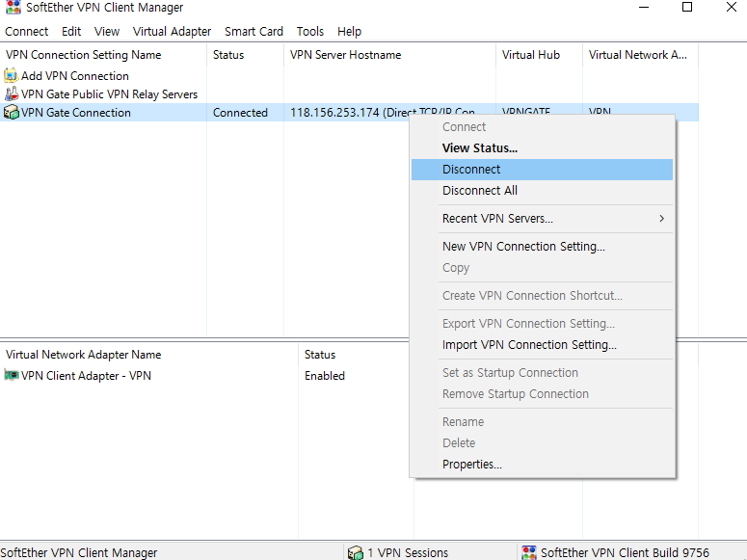Click Create VPN Connection Shortcut... item
The width and height of the screenshot is (747, 560).
click(542, 296)
